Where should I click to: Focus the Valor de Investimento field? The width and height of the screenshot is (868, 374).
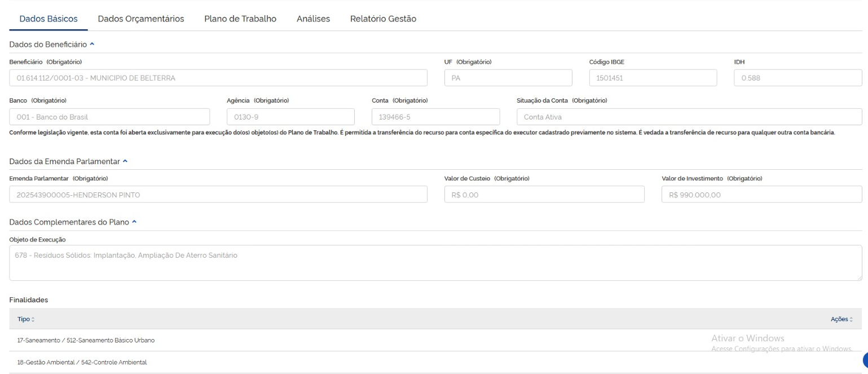(x=761, y=195)
